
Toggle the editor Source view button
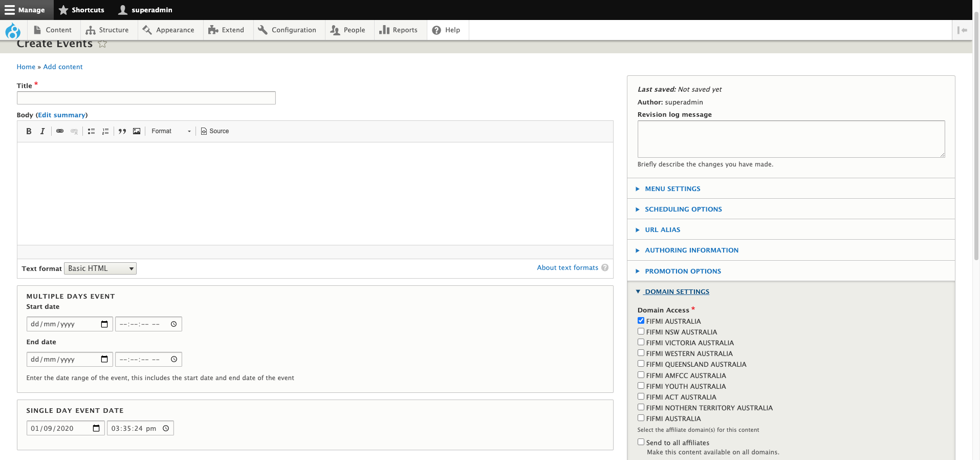[215, 131]
